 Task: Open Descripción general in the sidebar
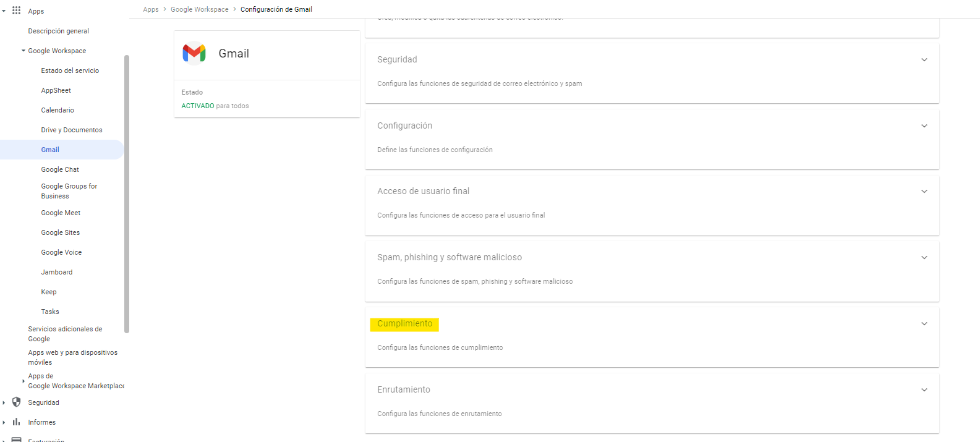[x=59, y=31]
